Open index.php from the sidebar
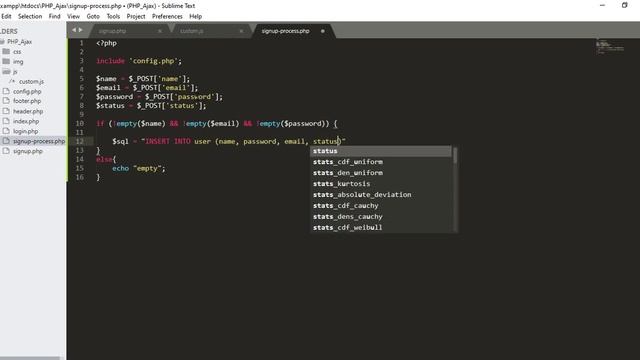The width and height of the screenshot is (640, 360). (x=26, y=121)
